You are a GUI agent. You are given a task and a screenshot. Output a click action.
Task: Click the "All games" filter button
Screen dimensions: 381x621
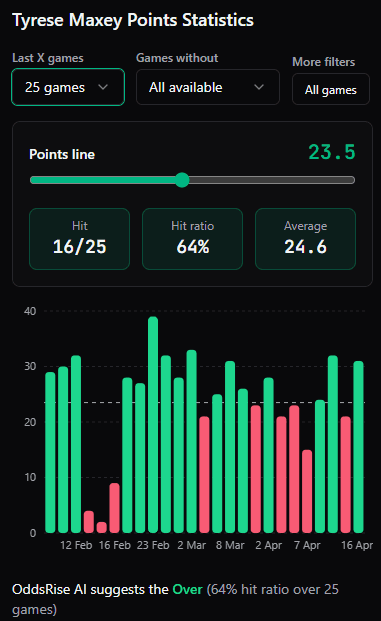331,90
